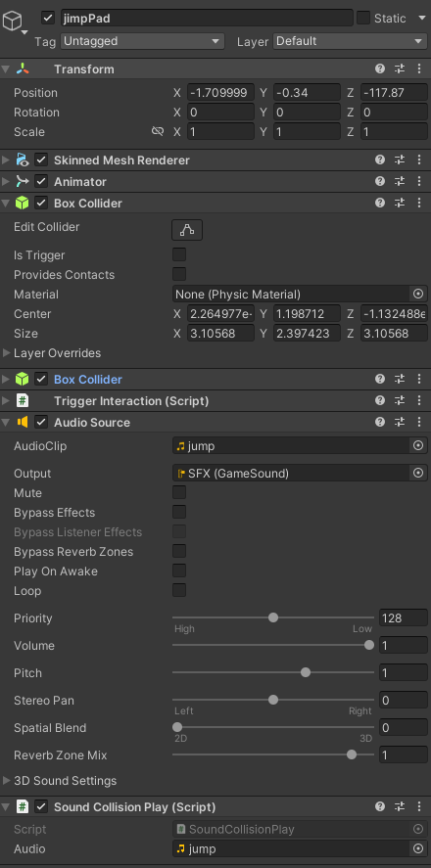The height and width of the screenshot is (868, 431).
Task: Disable the Audio Source component checkbox
Action: (x=41, y=423)
